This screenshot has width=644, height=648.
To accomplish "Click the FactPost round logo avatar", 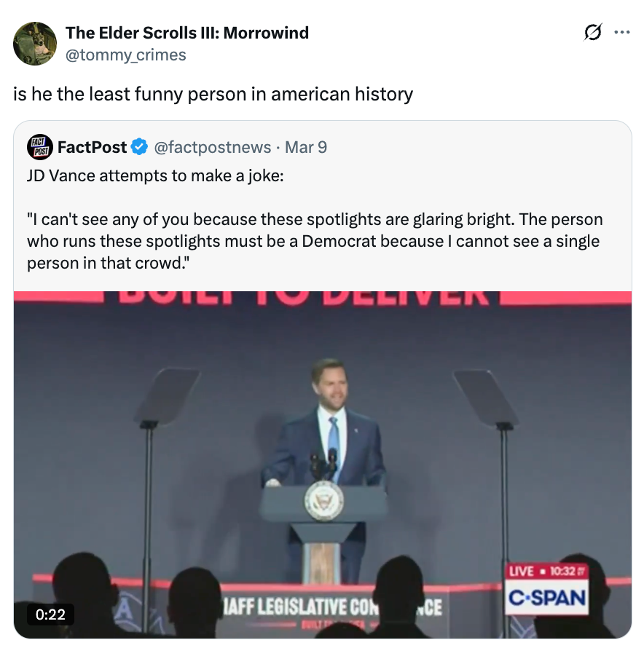I will [x=39, y=147].
